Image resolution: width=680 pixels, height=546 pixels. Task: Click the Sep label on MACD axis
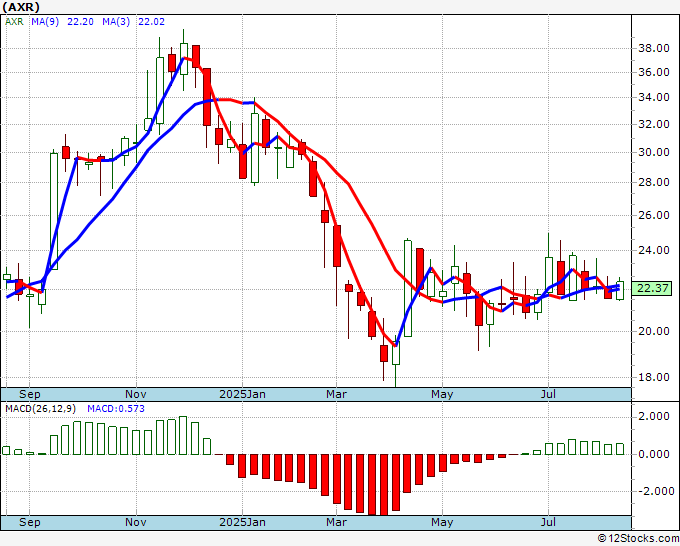pos(29,522)
